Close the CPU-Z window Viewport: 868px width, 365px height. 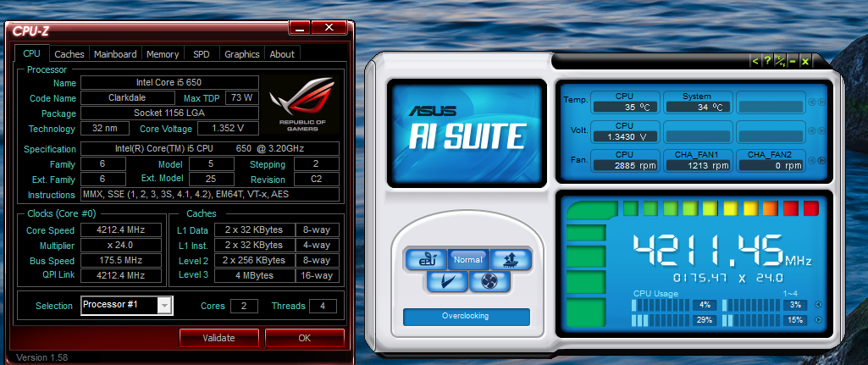[x=329, y=27]
